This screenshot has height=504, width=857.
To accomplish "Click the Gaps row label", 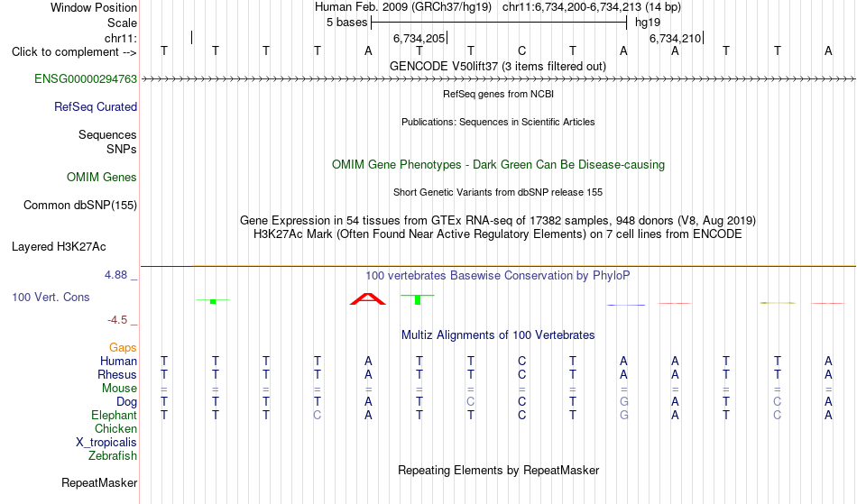I will point(123,347).
